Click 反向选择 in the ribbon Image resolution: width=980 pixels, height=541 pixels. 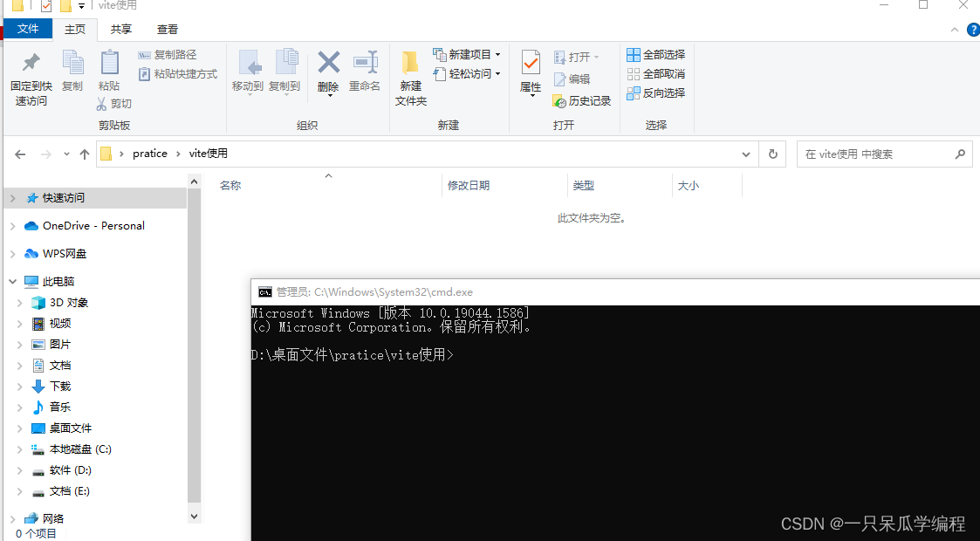[655, 93]
